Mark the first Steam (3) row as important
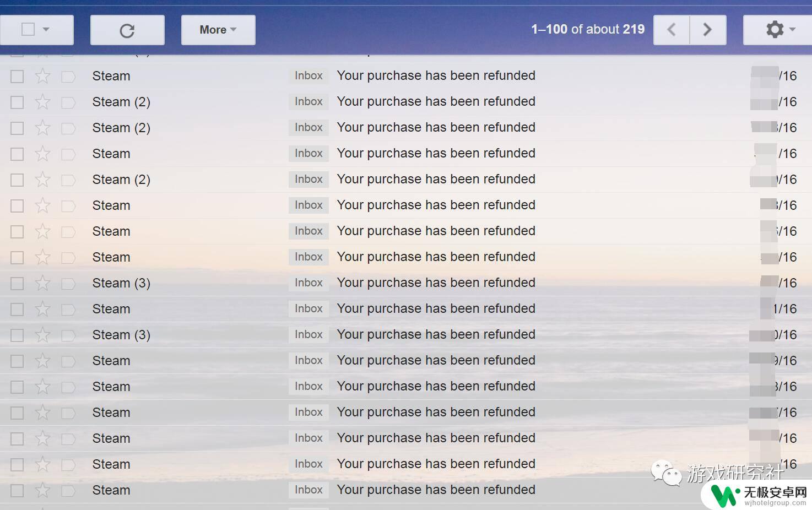The width and height of the screenshot is (812, 510). pyautogui.click(x=68, y=283)
